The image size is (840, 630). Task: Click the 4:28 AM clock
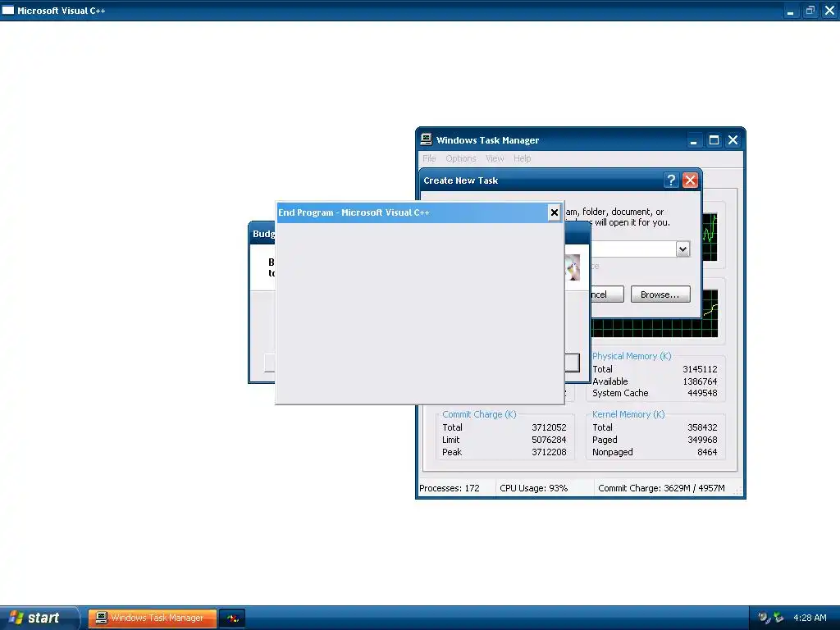click(x=810, y=618)
